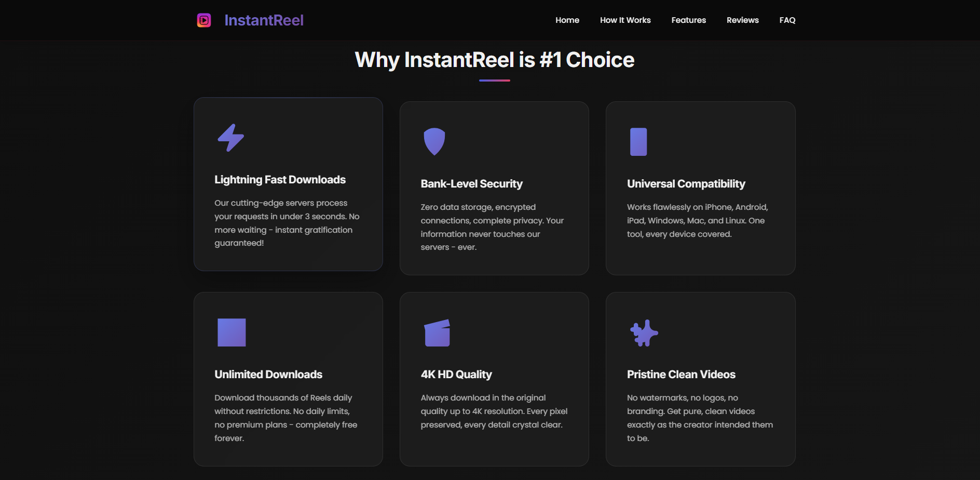Click the phone compatibility icon

[638, 142]
